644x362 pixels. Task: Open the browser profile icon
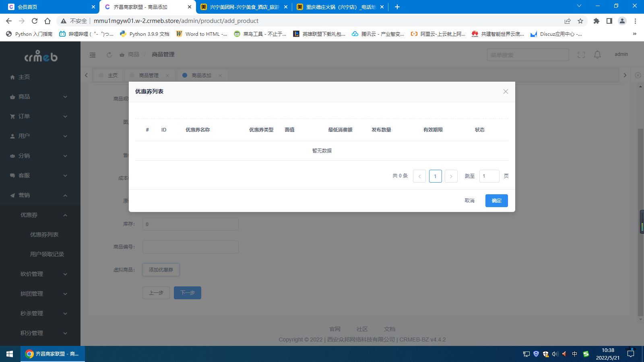[622, 21]
